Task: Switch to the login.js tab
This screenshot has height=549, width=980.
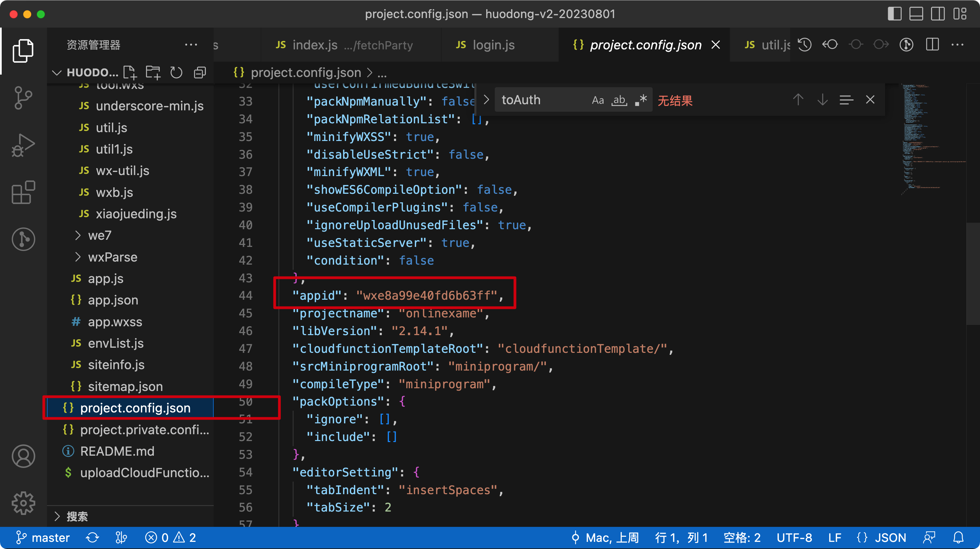Action: pyautogui.click(x=493, y=45)
